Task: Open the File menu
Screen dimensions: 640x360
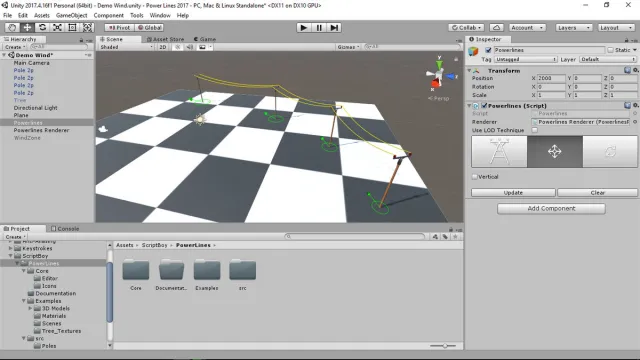Action: point(7,15)
